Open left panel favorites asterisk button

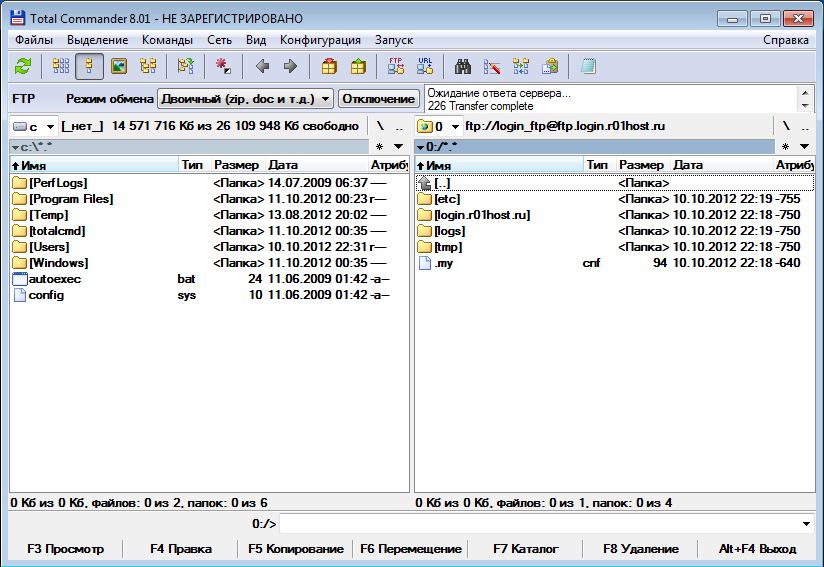379,147
